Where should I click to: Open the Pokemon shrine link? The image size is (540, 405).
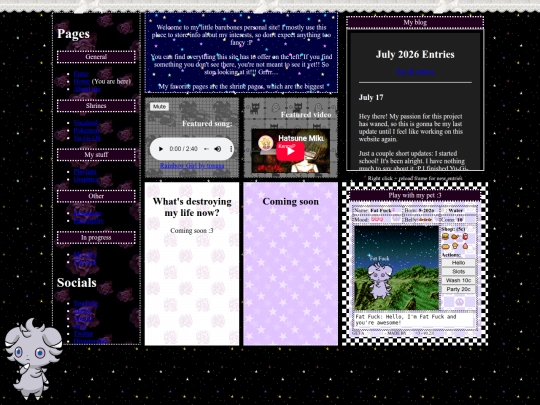pos(86,130)
